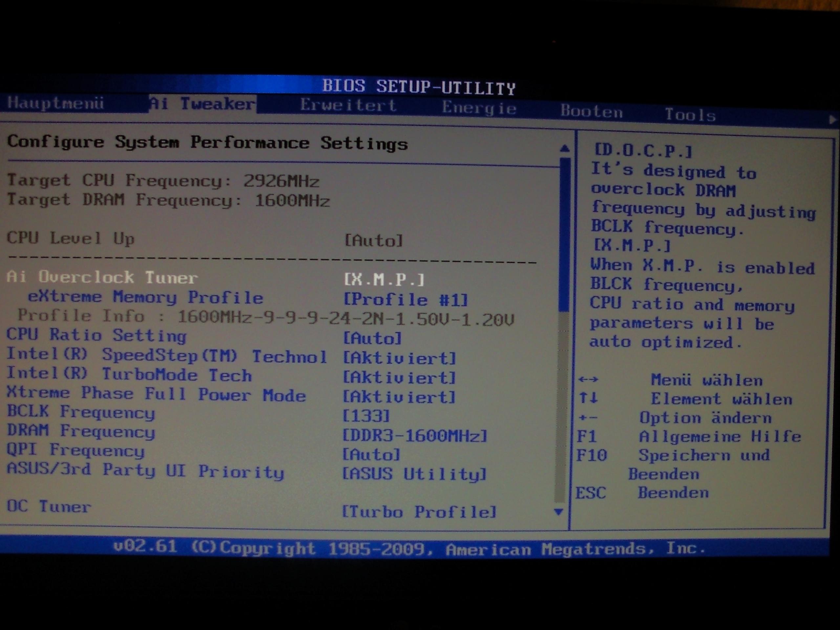Click ASUS/3rd Party UI Priority [ASUS Utility]
This screenshot has height=630, width=840.
click(x=414, y=473)
